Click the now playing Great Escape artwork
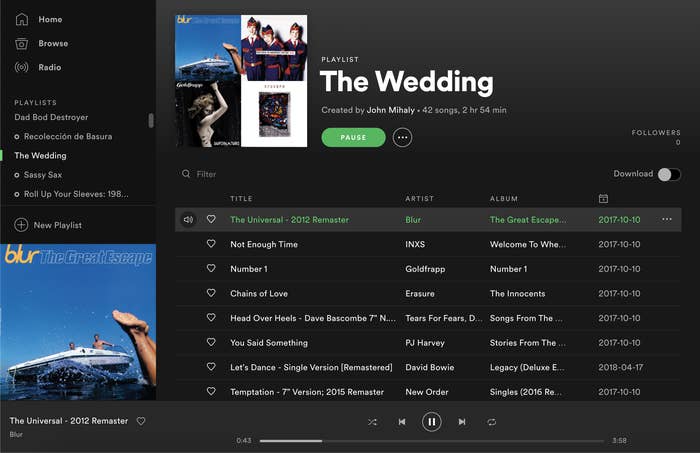Image resolution: width=700 pixels, height=453 pixels. (78, 322)
